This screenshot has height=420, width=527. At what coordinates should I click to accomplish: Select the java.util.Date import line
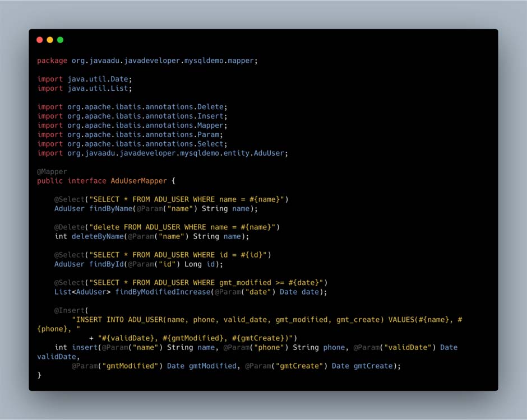pyautogui.click(x=85, y=79)
